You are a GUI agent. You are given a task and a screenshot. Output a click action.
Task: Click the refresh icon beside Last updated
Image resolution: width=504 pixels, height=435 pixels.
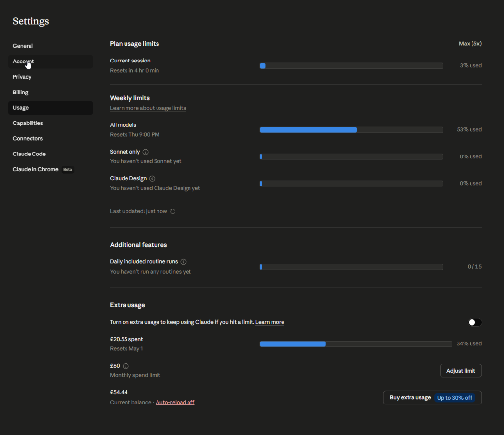click(173, 211)
